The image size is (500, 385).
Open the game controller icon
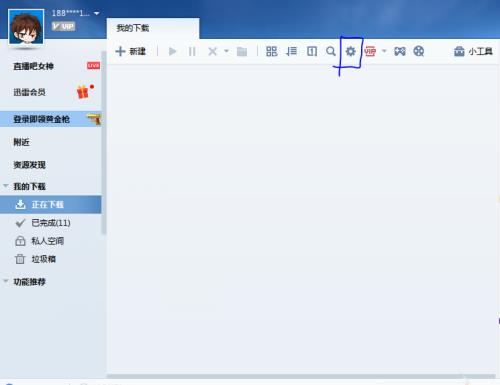400,51
